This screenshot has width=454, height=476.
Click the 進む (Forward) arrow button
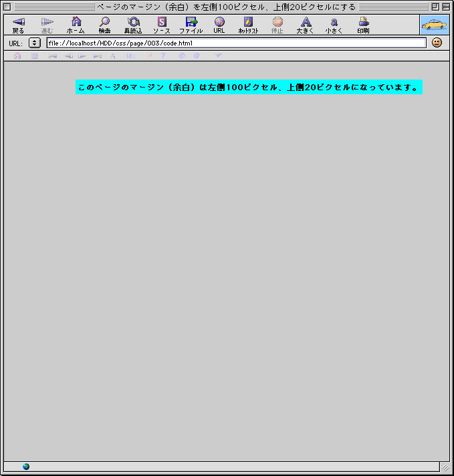tap(47, 25)
